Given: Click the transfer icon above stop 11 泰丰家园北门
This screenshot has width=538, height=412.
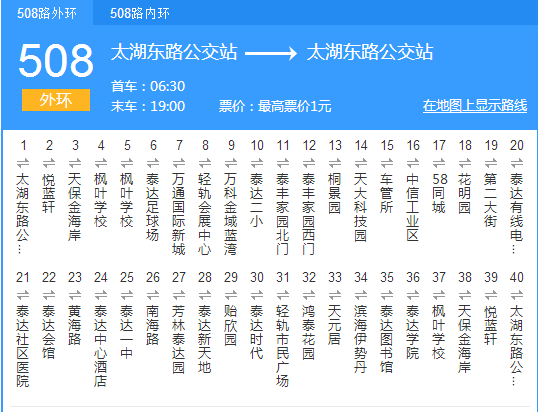Looking at the screenshot, I should pyautogui.click(x=283, y=163).
